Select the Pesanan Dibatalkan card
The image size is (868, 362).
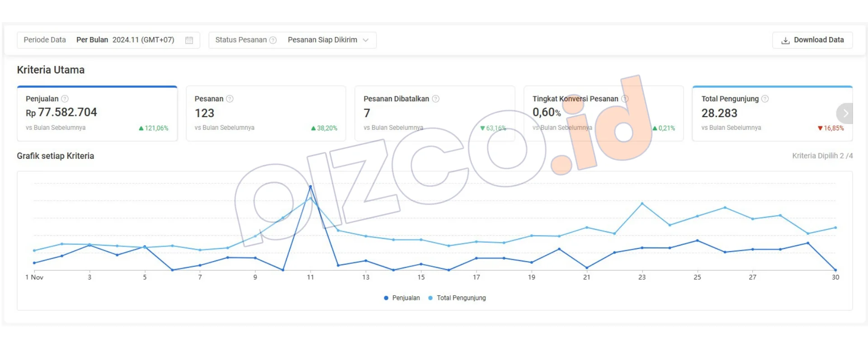(x=434, y=114)
